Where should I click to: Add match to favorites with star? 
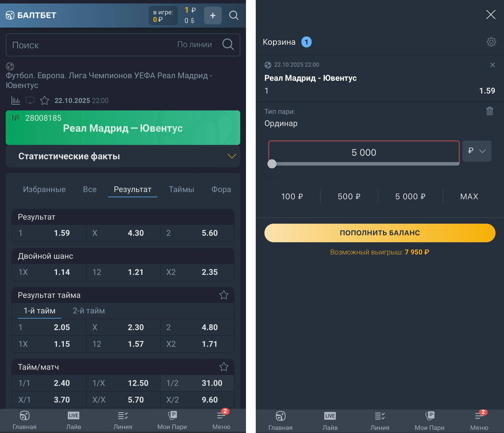pyautogui.click(x=44, y=101)
